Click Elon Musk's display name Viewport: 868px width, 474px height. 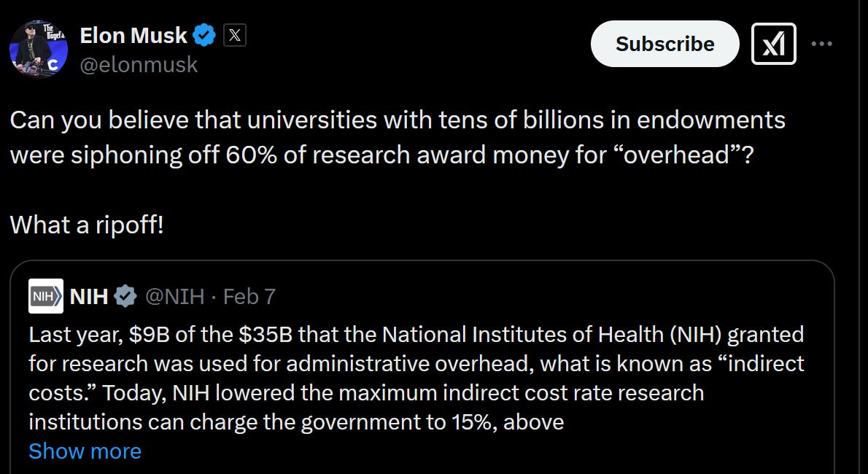[135, 34]
